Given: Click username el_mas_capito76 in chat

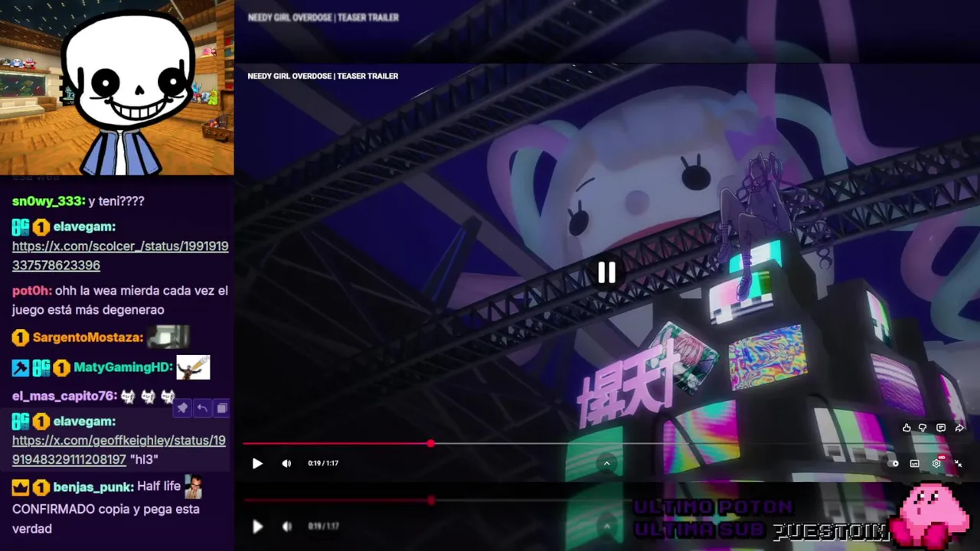Looking at the screenshot, I should click(63, 396).
